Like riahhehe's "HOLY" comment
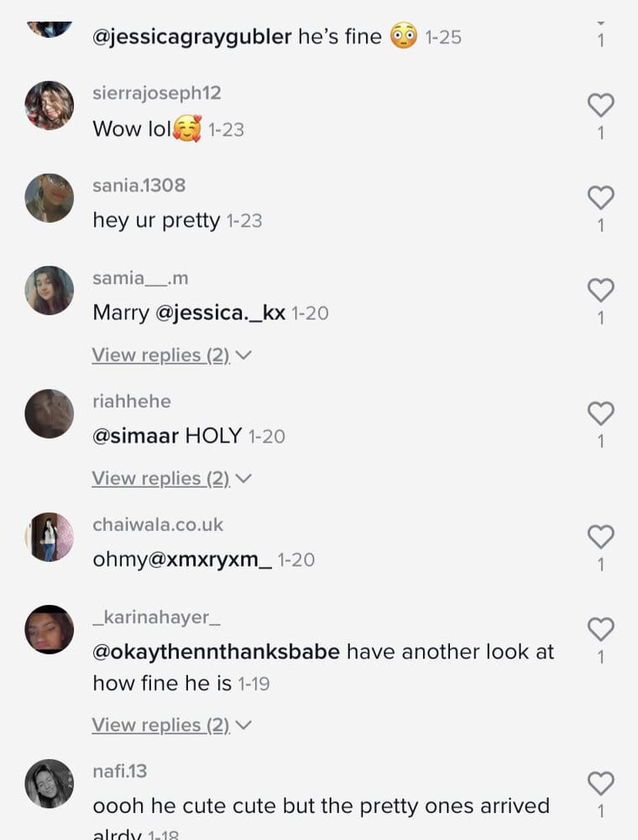Image resolution: width=638 pixels, height=840 pixels. point(600,413)
